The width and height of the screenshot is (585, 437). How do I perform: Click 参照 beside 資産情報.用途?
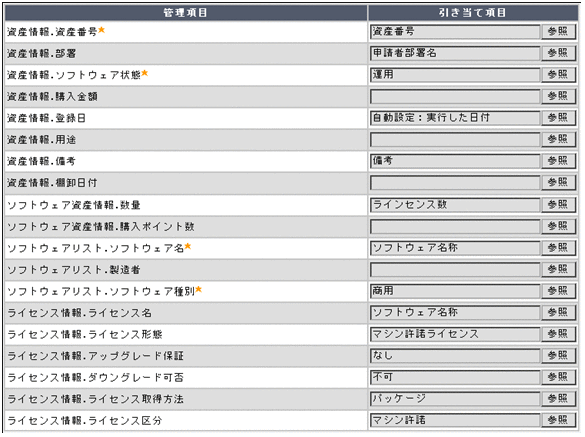pyautogui.click(x=558, y=140)
